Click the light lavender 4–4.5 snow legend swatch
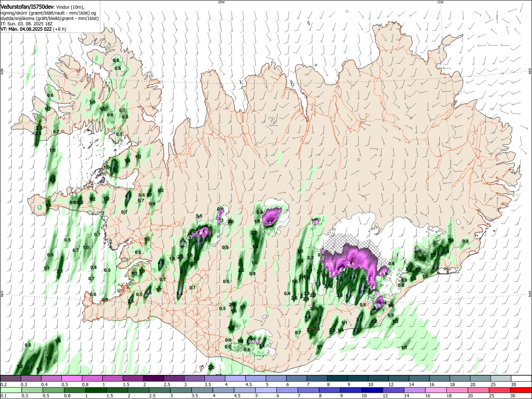The height and width of the screenshot is (399, 532). click(x=235, y=378)
